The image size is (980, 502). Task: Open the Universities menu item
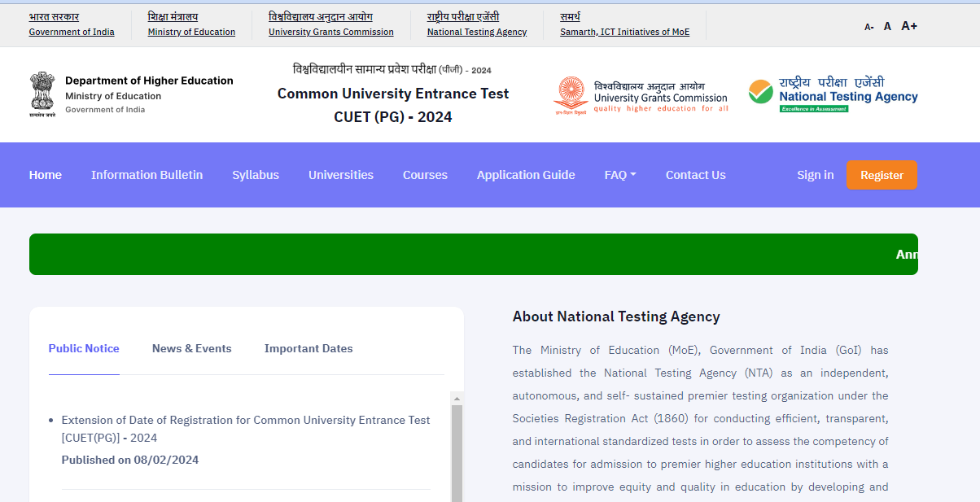click(340, 175)
